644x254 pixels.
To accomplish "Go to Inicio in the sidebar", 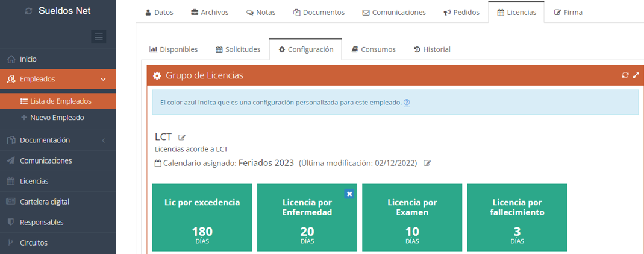I will pyautogui.click(x=57, y=59).
